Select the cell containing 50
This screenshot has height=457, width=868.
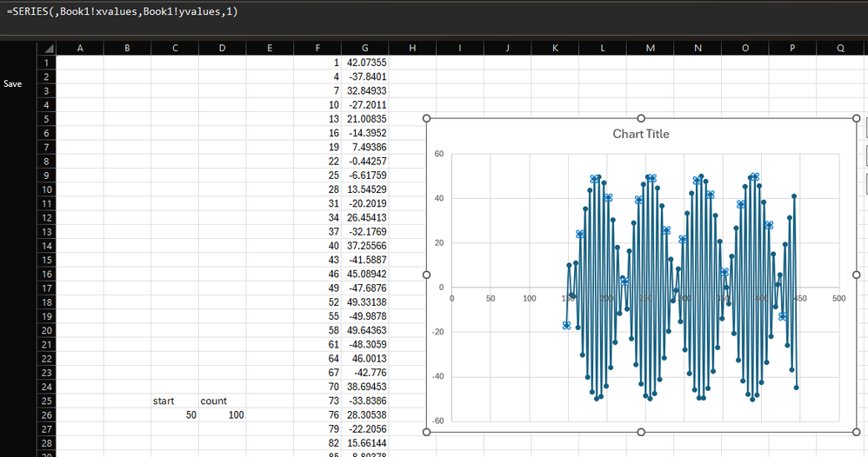(x=174, y=415)
